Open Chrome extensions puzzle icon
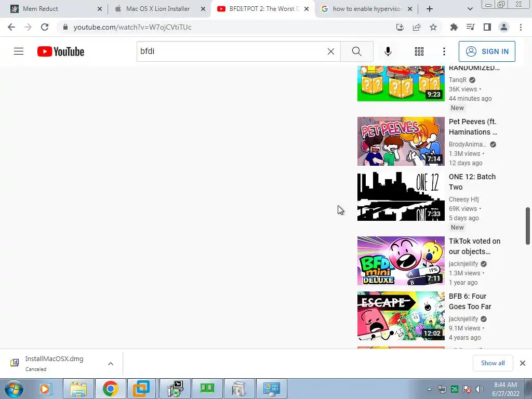This screenshot has height=399, width=532. 454,27
